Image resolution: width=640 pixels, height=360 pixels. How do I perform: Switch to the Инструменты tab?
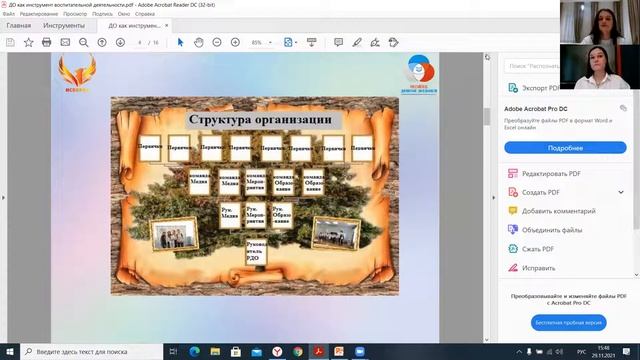point(64,25)
